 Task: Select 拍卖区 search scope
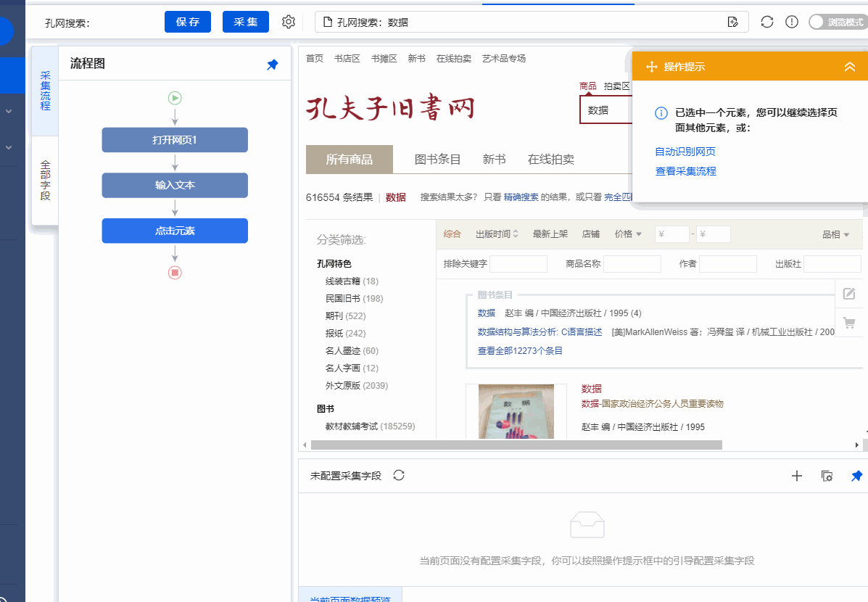(616, 86)
